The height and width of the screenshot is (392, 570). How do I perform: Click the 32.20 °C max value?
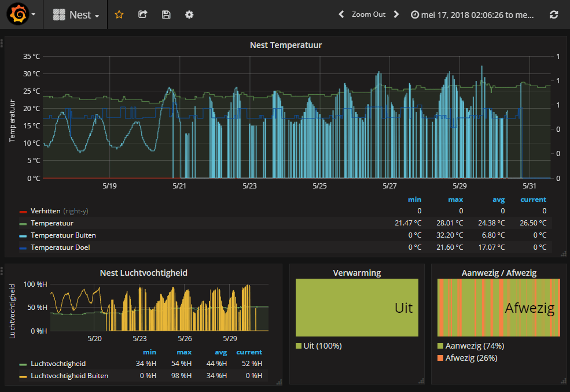coord(450,235)
